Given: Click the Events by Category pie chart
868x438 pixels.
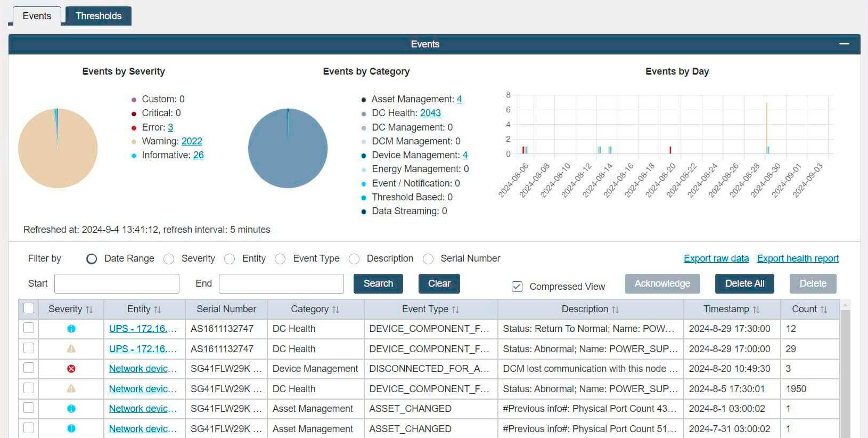Looking at the screenshot, I should pyautogui.click(x=288, y=148).
